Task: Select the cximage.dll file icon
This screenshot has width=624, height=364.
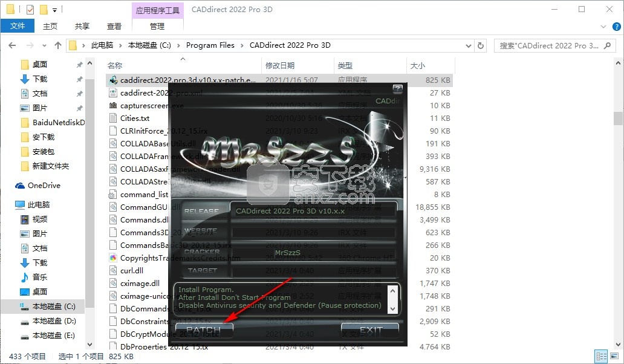Action: (x=113, y=283)
